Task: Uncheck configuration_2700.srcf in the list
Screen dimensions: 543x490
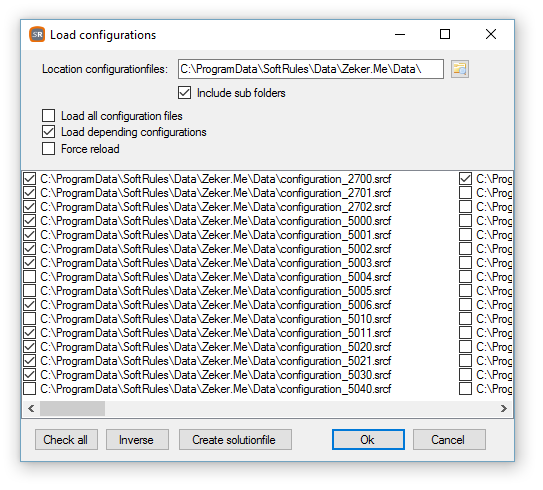Action: 30,179
